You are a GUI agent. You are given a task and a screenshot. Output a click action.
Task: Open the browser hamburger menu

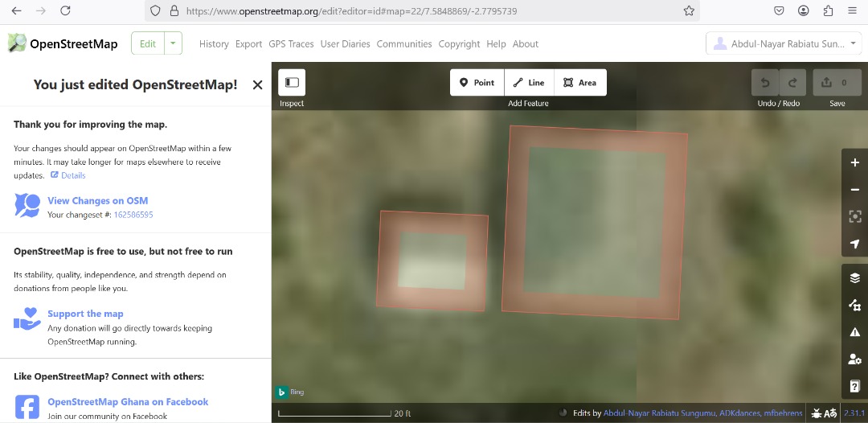pos(853,10)
